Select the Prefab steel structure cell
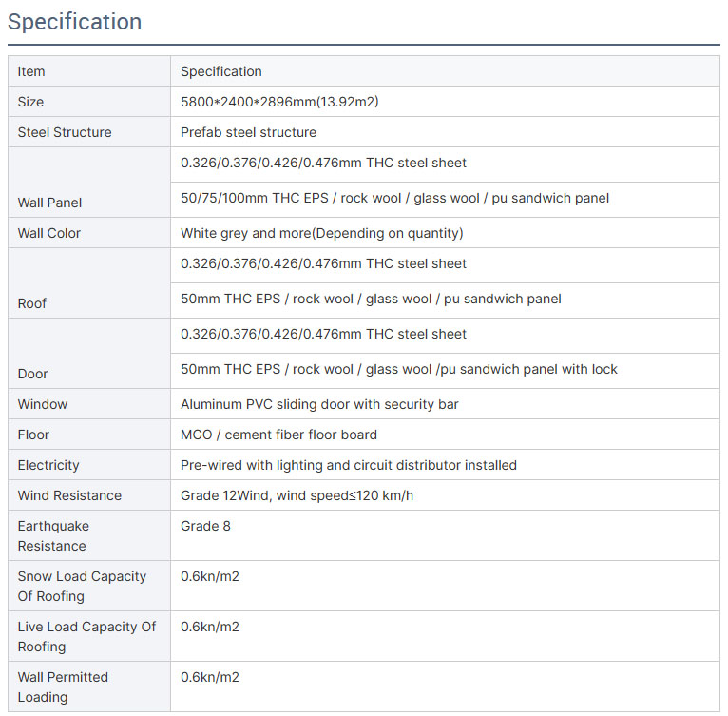This screenshot has height=716, width=728. pyautogui.click(x=445, y=132)
